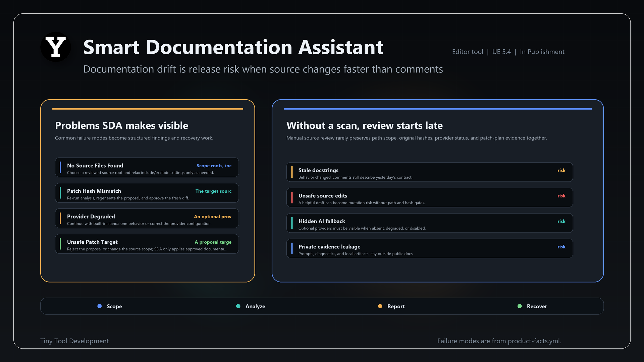Select the Recover step label
644x362 pixels.
tap(537, 306)
